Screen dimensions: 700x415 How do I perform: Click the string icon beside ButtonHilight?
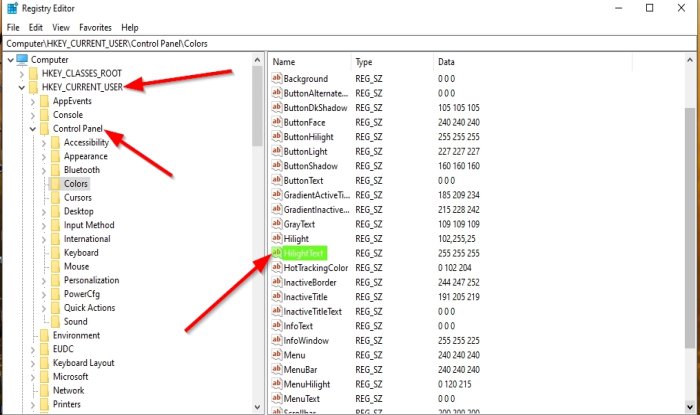(x=277, y=137)
